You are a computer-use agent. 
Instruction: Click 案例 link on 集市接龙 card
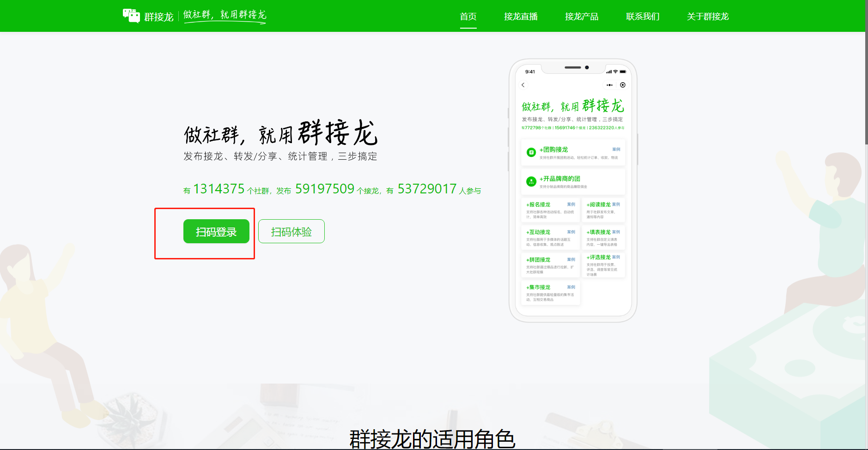pyautogui.click(x=571, y=287)
